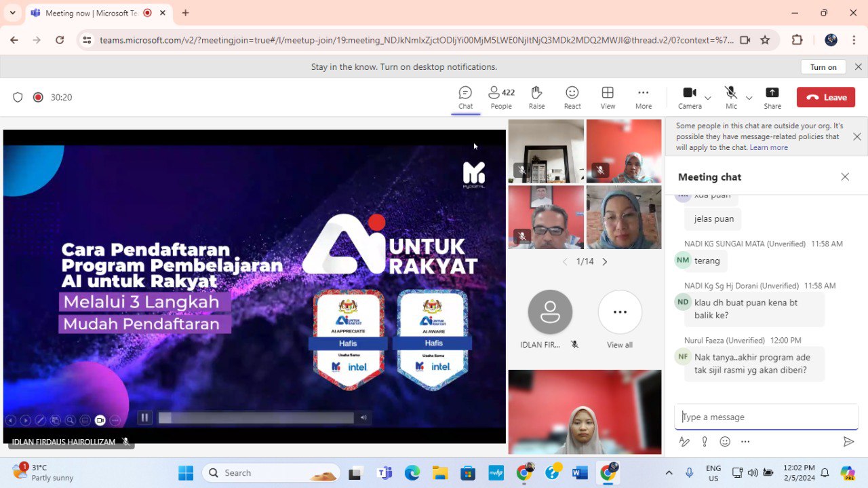
Task: Bookmark this page with the star
Action: (x=765, y=40)
